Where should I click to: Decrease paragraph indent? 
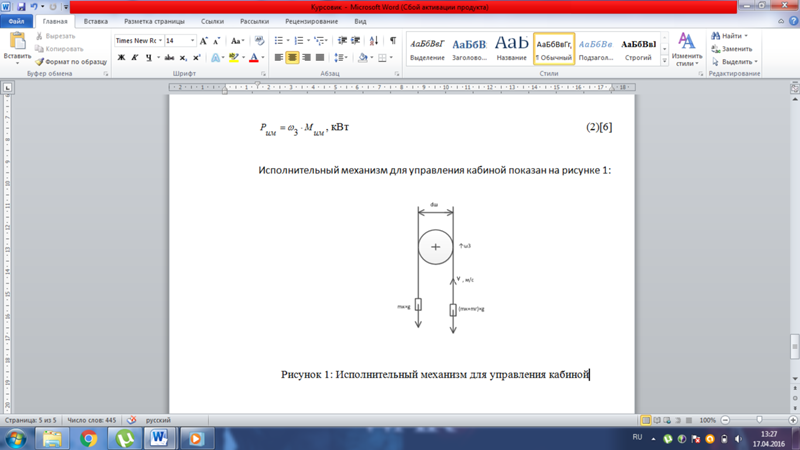[x=342, y=41]
